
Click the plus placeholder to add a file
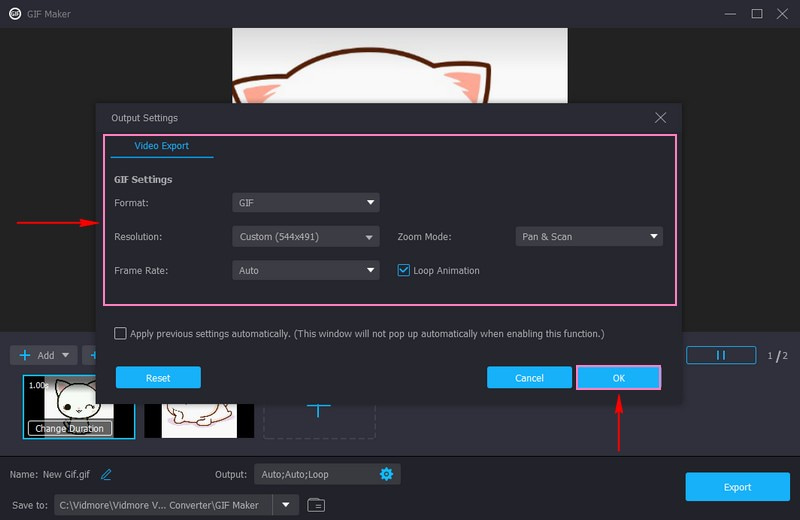point(318,409)
